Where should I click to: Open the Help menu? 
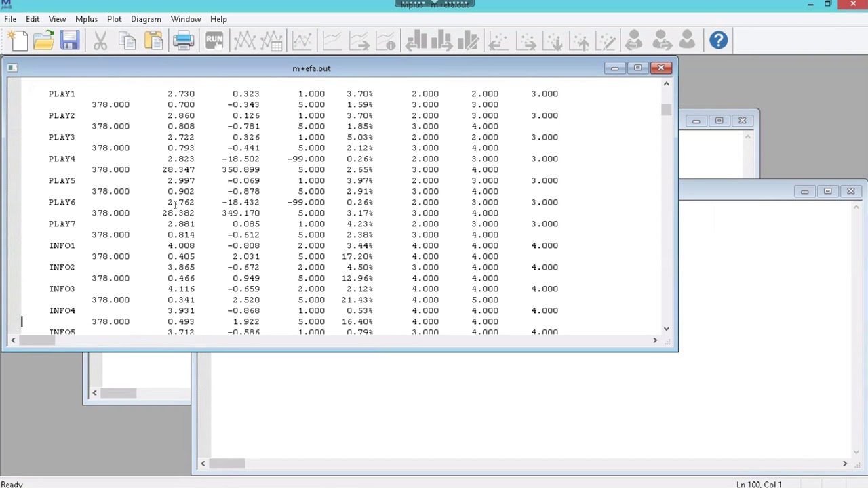click(218, 19)
